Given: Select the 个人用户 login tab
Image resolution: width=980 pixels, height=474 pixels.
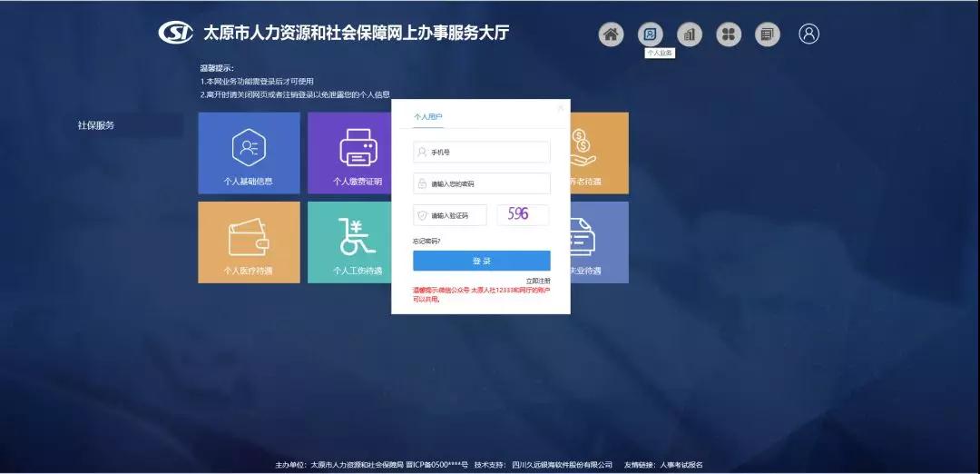Looking at the screenshot, I should click(x=428, y=117).
